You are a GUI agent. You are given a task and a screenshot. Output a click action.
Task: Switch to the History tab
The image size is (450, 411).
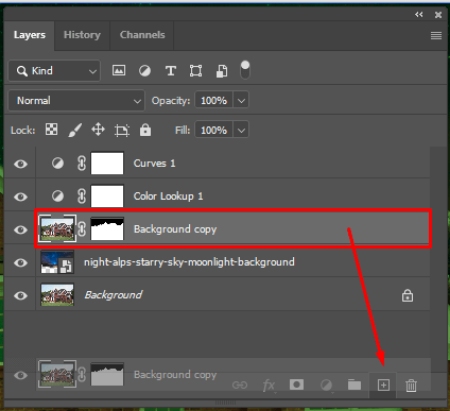click(82, 35)
